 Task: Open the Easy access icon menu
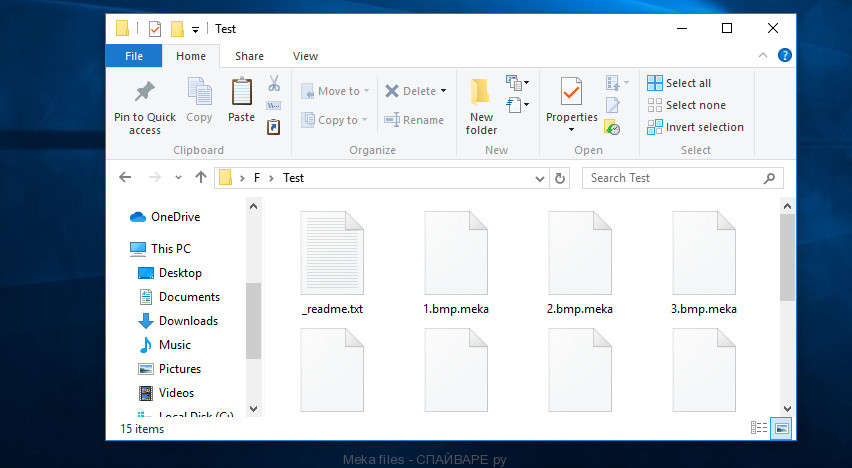coord(517,104)
